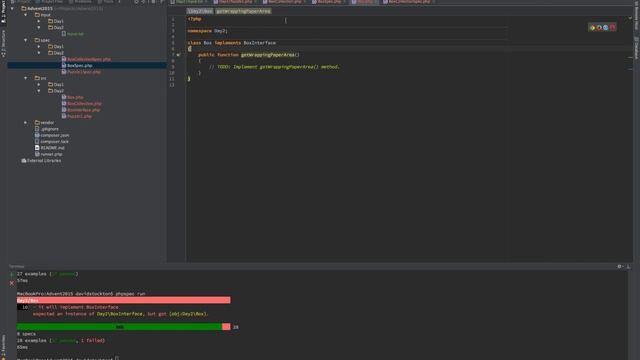The height and width of the screenshot is (360, 640).
Task: Open page preview in Chrome browser icon
Action: click(x=592, y=28)
